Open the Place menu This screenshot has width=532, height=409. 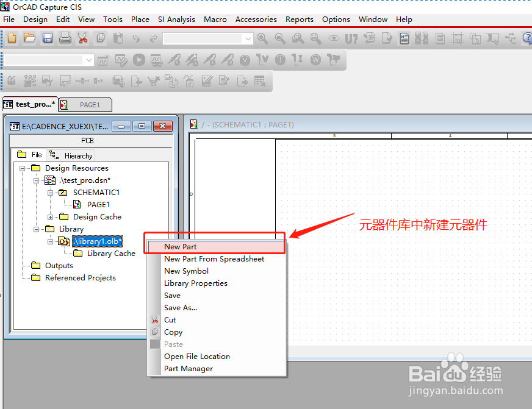(x=140, y=20)
